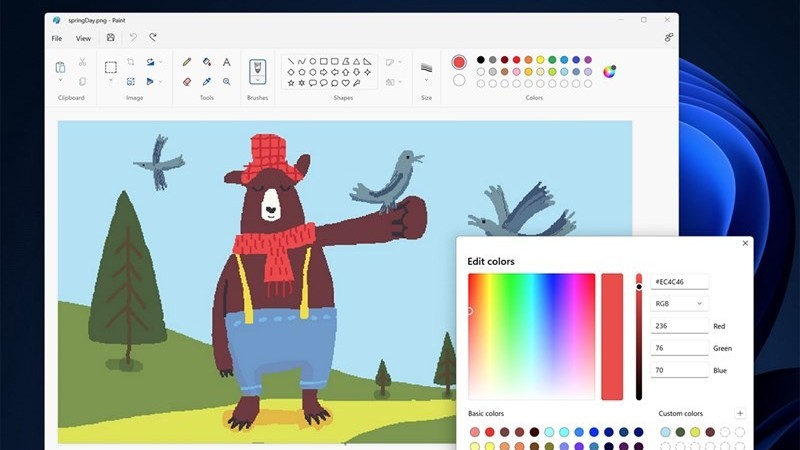Screen dimensions: 800x450
Task: Click the hex code field #EC4C46
Action: pyautogui.click(x=679, y=282)
